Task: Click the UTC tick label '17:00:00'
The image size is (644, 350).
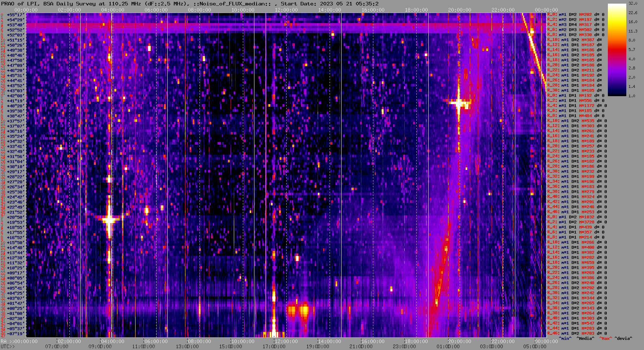Action: [x=274, y=346]
